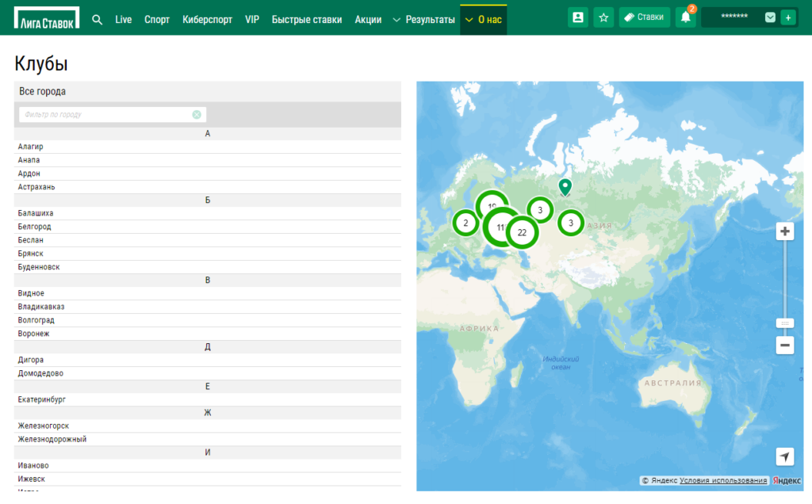The image size is (812, 504).
Task: Select city Белгород
Action: [208, 227]
